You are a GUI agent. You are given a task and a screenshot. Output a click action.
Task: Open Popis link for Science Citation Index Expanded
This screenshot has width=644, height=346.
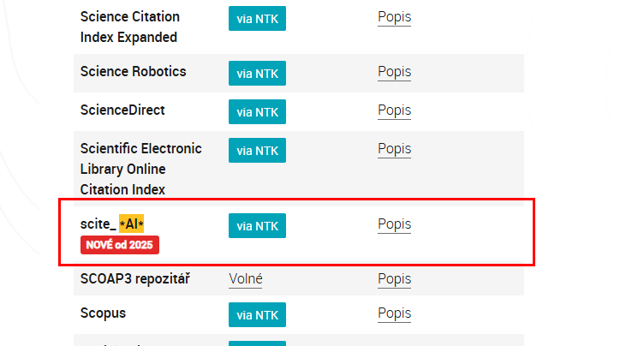[394, 17]
